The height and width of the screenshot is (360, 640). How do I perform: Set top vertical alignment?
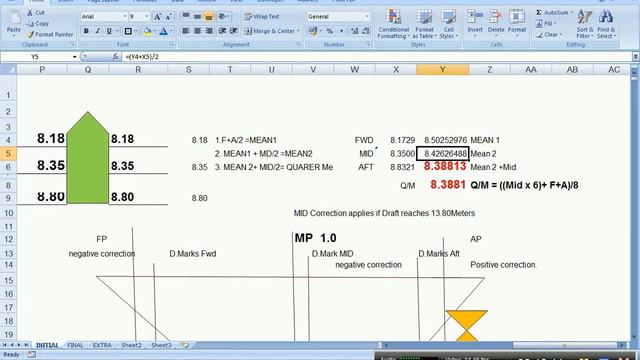pyautogui.click(x=186, y=16)
